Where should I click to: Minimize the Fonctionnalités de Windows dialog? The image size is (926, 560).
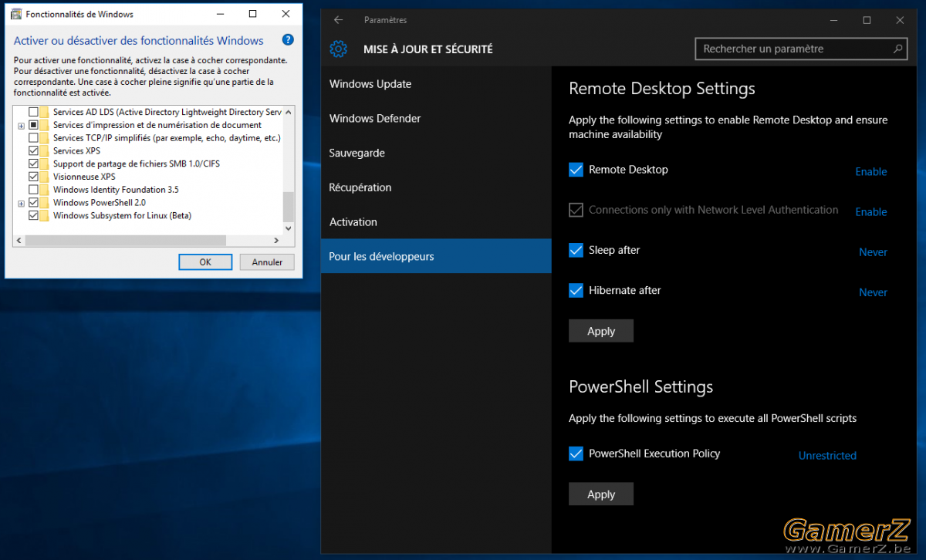click(x=220, y=14)
